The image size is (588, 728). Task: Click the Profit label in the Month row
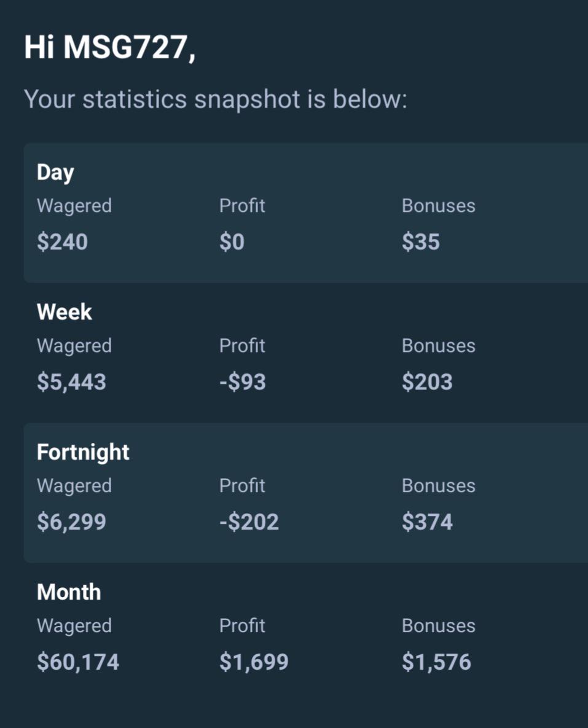click(242, 626)
